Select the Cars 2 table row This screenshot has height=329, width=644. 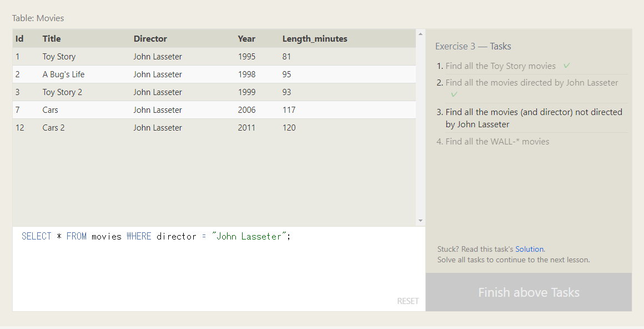point(214,128)
